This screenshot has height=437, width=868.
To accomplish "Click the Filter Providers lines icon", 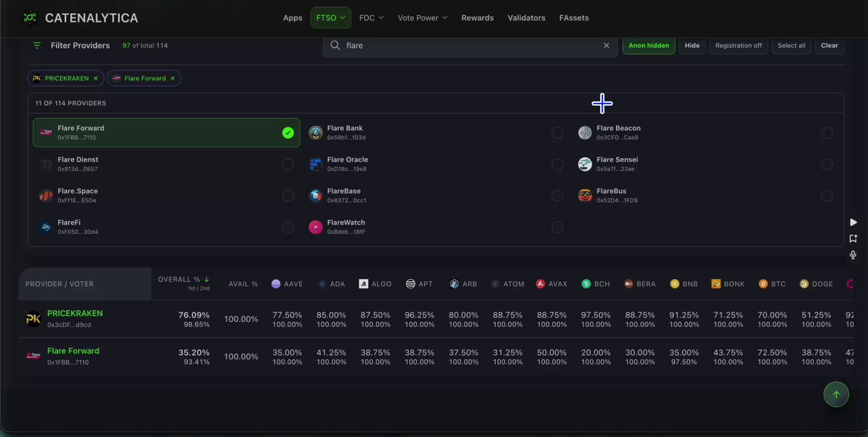I will click(x=37, y=46).
